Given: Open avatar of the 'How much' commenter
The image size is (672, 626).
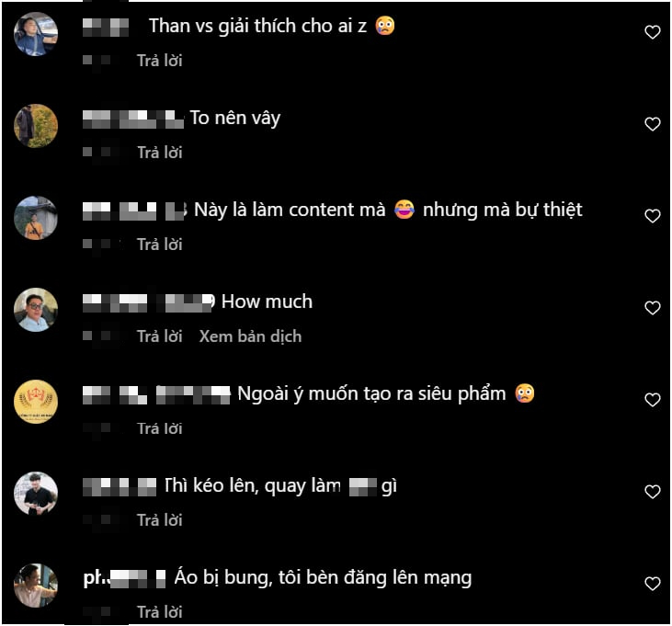Looking at the screenshot, I should point(36,310).
